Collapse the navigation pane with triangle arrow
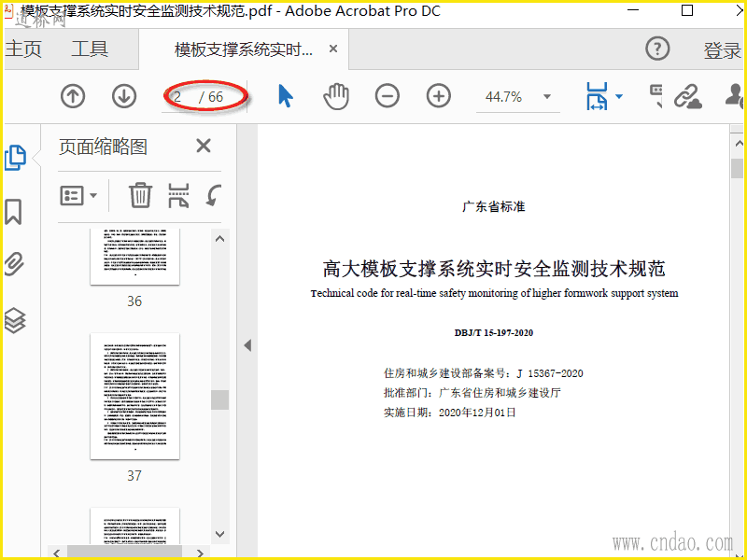Screen dimensions: 747x560 coord(247,345)
